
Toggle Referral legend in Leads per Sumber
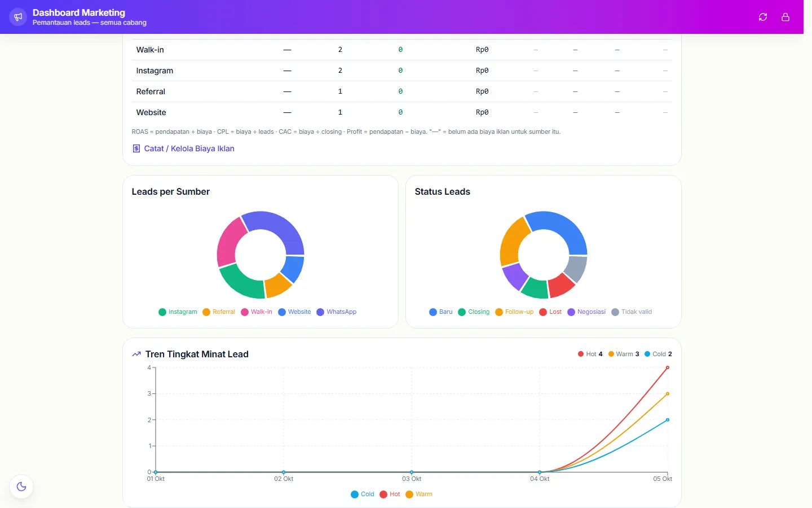point(219,312)
